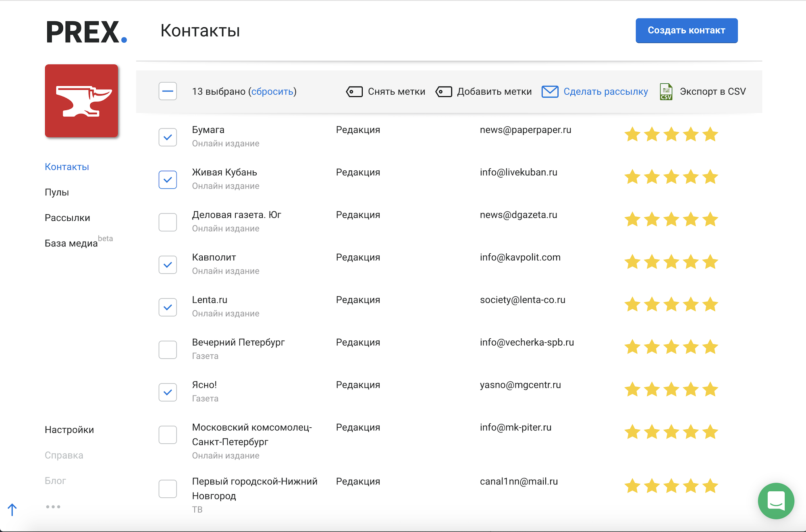The image size is (806, 532).
Task: Open the green chat support widget
Action: [776, 501]
